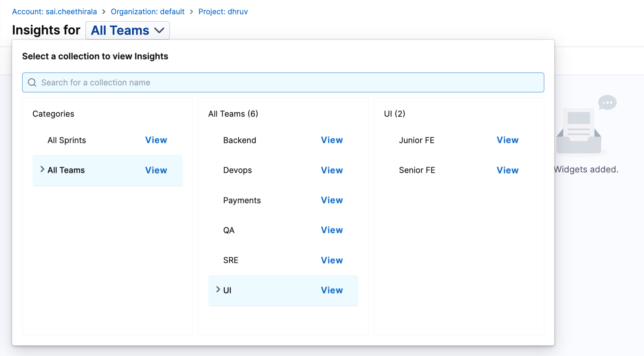Select the Payments row in All Teams
The image size is (644, 356).
pyautogui.click(x=242, y=201)
